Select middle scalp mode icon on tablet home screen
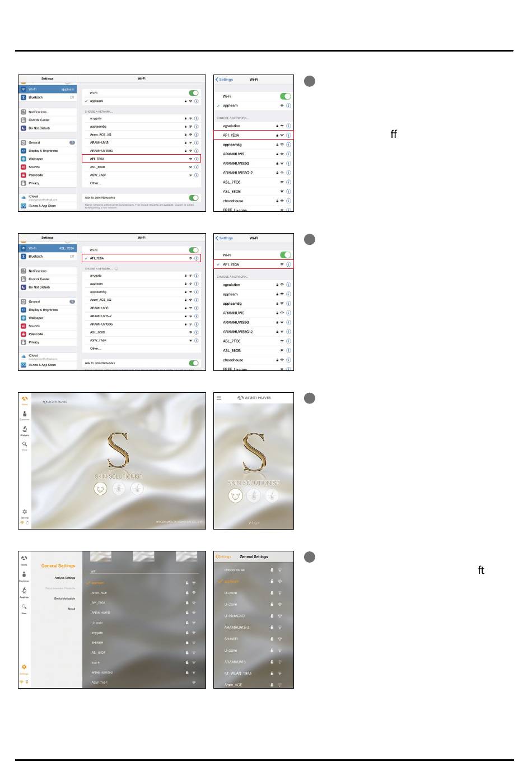Image resolution: width=532 pixels, height=780 pixels. (x=119, y=489)
